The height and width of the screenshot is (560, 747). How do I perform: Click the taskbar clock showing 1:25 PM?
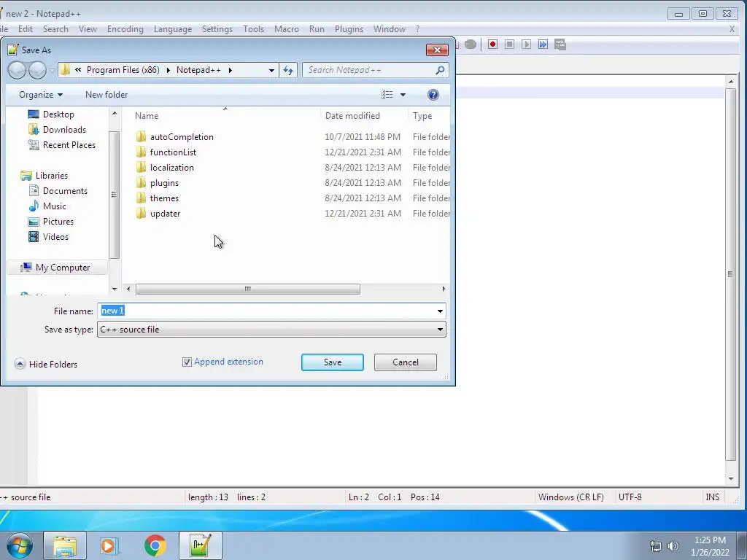coord(710,546)
